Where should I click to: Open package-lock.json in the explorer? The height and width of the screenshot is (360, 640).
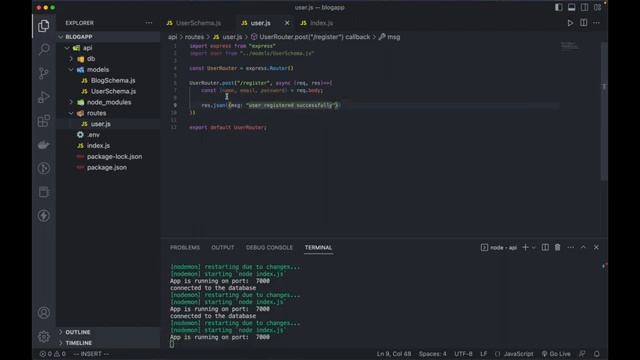point(108,157)
